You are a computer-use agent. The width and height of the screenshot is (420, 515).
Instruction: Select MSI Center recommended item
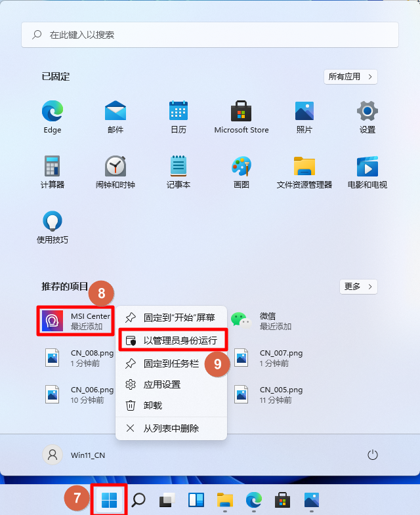(x=75, y=321)
